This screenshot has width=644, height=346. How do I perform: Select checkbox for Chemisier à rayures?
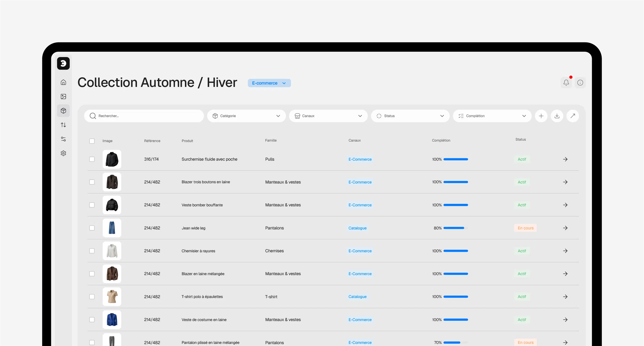click(92, 251)
